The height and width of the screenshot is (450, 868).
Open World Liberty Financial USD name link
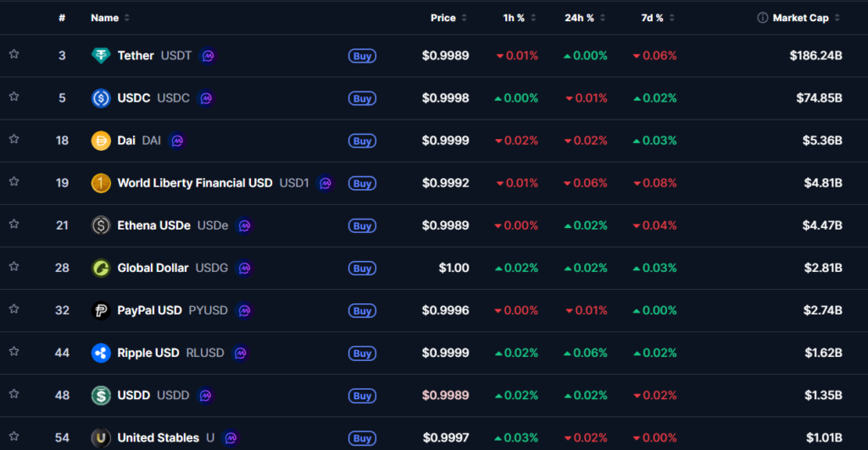pyautogui.click(x=195, y=183)
